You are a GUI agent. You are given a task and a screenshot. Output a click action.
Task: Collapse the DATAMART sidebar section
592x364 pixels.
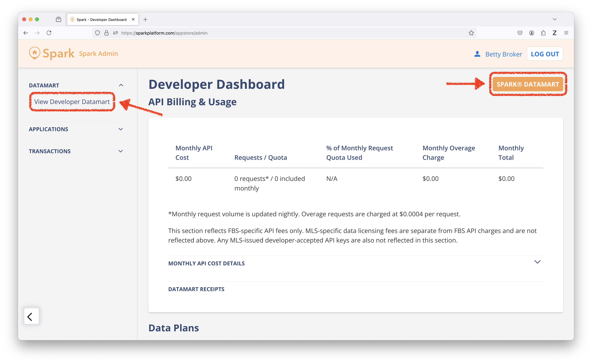click(x=121, y=85)
